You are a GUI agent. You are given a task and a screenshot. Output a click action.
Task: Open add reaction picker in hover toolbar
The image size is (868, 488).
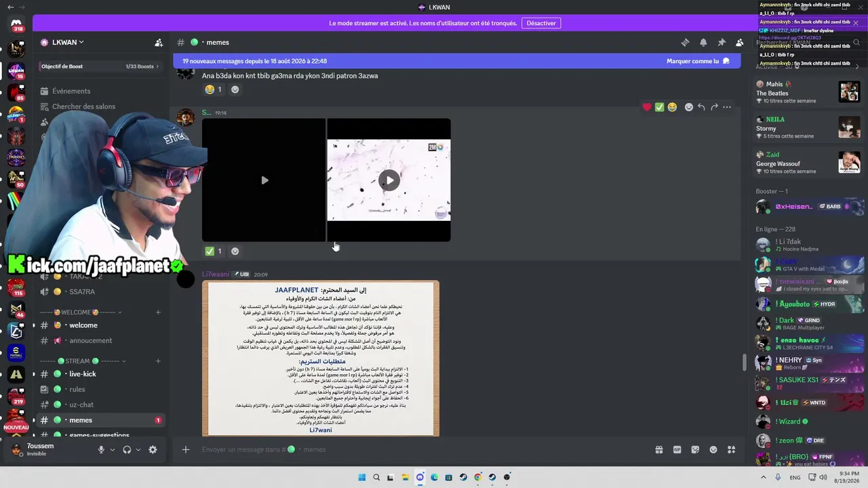pyautogui.click(x=688, y=107)
